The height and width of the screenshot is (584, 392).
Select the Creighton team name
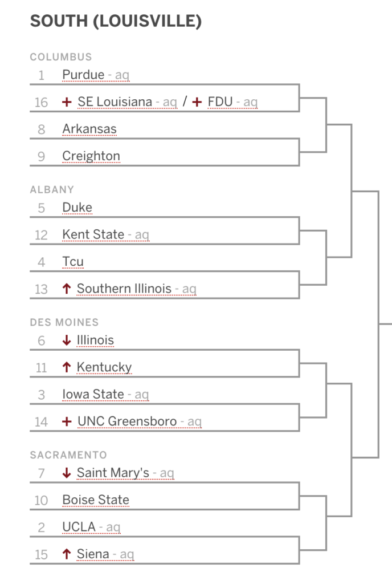(x=91, y=156)
